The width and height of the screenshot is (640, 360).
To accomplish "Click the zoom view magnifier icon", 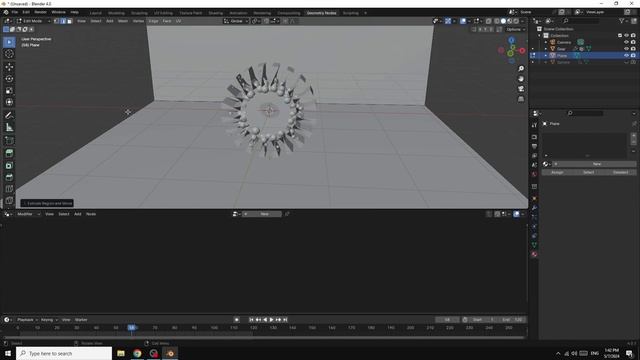I will (x=521, y=69).
